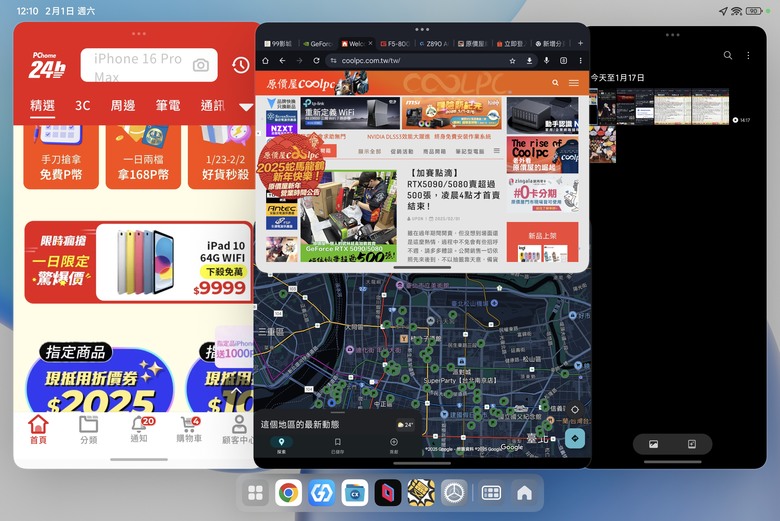Switch to 3C tab in PChome

pyautogui.click(x=83, y=105)
